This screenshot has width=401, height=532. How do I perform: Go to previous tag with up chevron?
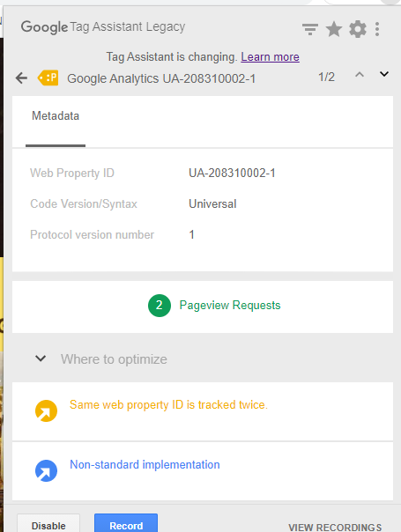click(x=360, y=75)
